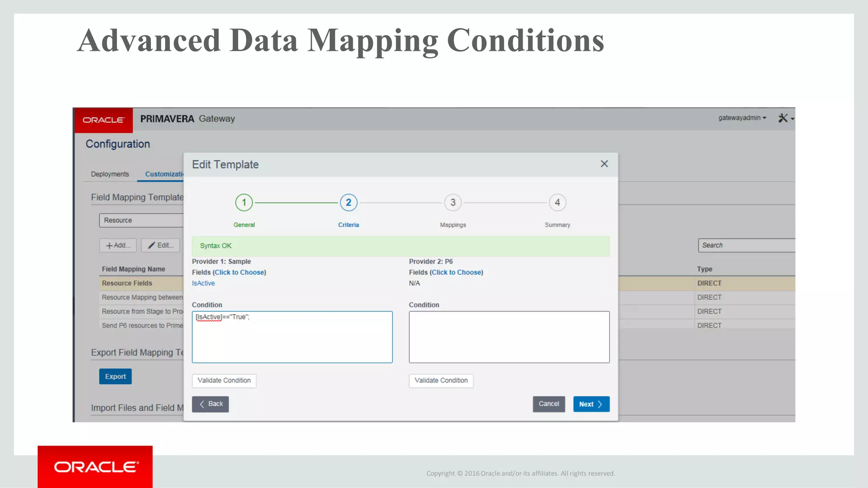Select the Resource Fields row
This screenshot has height=488, width=868.
[142, 283]
